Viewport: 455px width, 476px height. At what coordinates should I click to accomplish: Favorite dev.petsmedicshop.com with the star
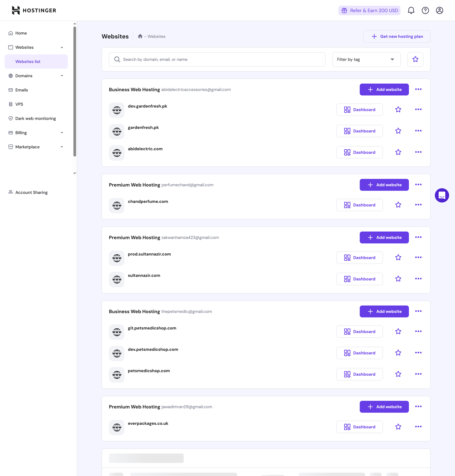click(x=398, y=353)
